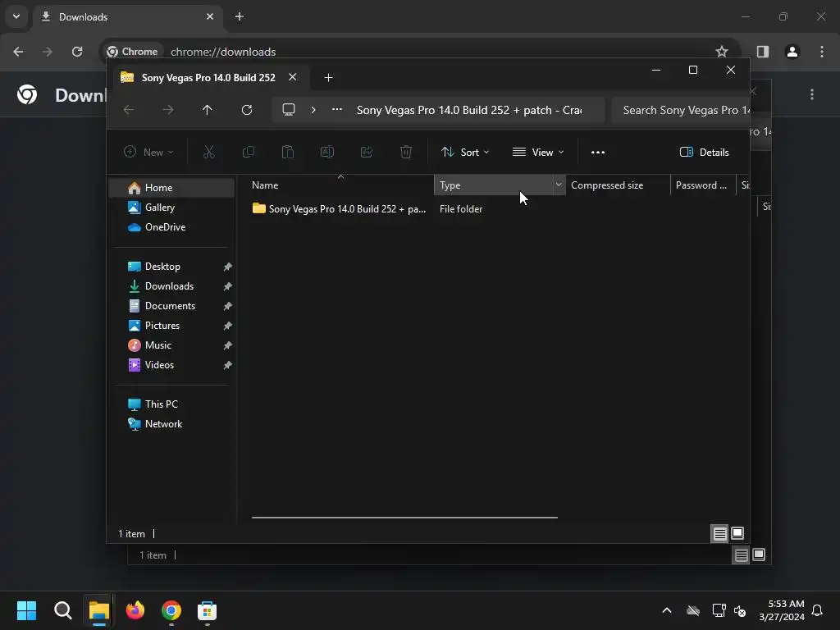Open Documents quick access folder

point(171,306)
